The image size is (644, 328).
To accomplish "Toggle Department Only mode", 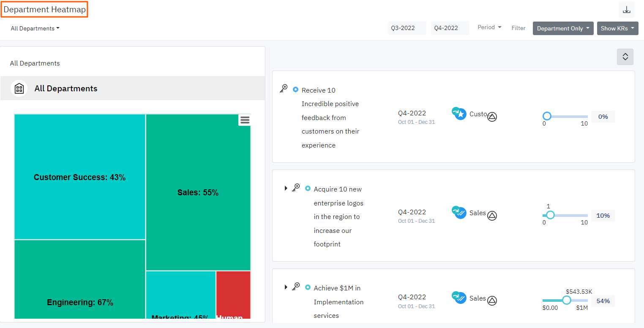I will pos(563,28).
